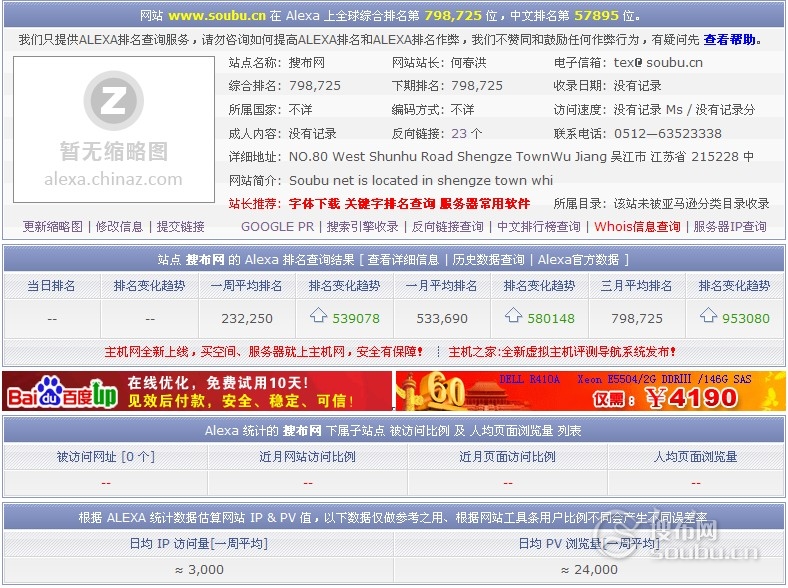The height and width of the screenshot is (588, 788).
Task: Click the 一月平均排名 column header
Action: (441, 286)
